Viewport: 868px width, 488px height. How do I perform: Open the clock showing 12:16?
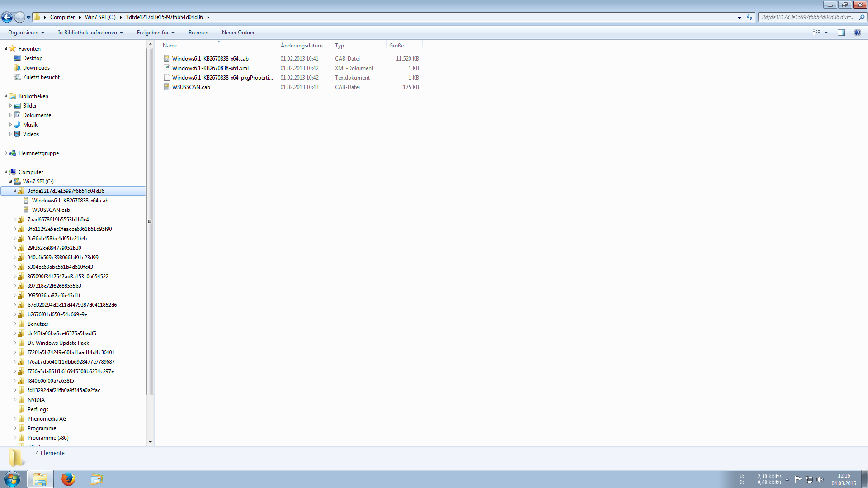coord(844,479)
